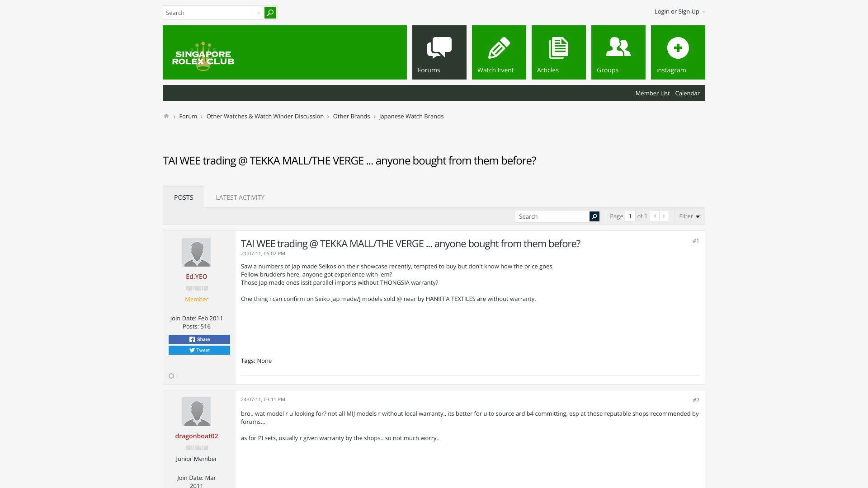
Task: Open Other Watches & Watch Winder Discussion breadcrumb
Action: [x=265, y=116]
